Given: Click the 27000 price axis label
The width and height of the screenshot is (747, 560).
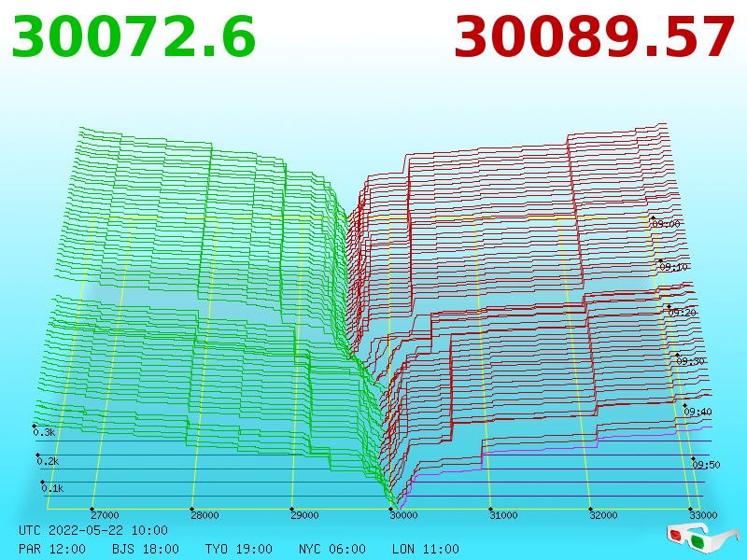Looking at the screenshot, I should click(105, 515).
